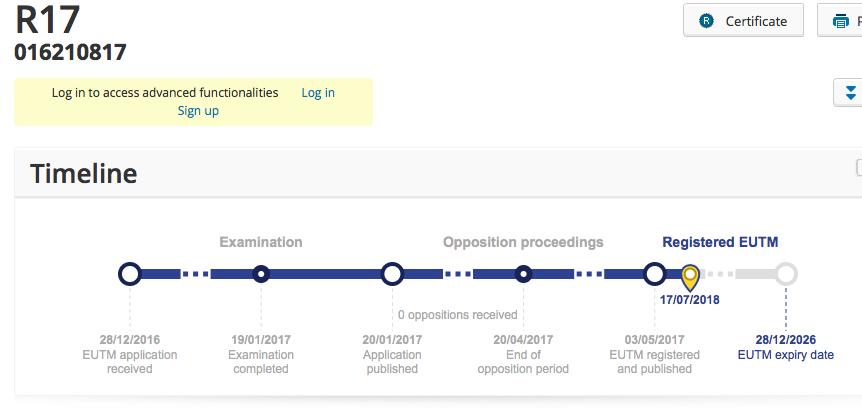The height and width of the screenshot is (418, 862).
Task: Open the Sign up link
Action: 198,111
